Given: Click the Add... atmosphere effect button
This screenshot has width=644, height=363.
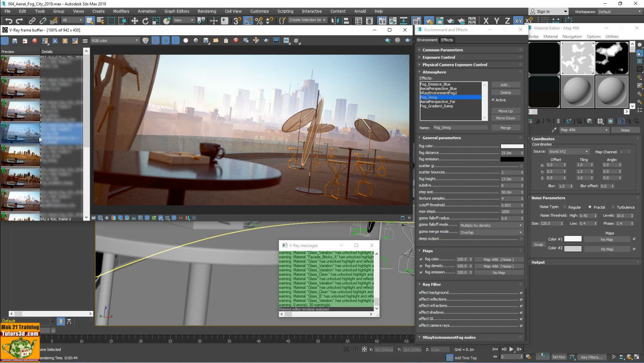Looking at the screenshot, I should coord(506,85).
